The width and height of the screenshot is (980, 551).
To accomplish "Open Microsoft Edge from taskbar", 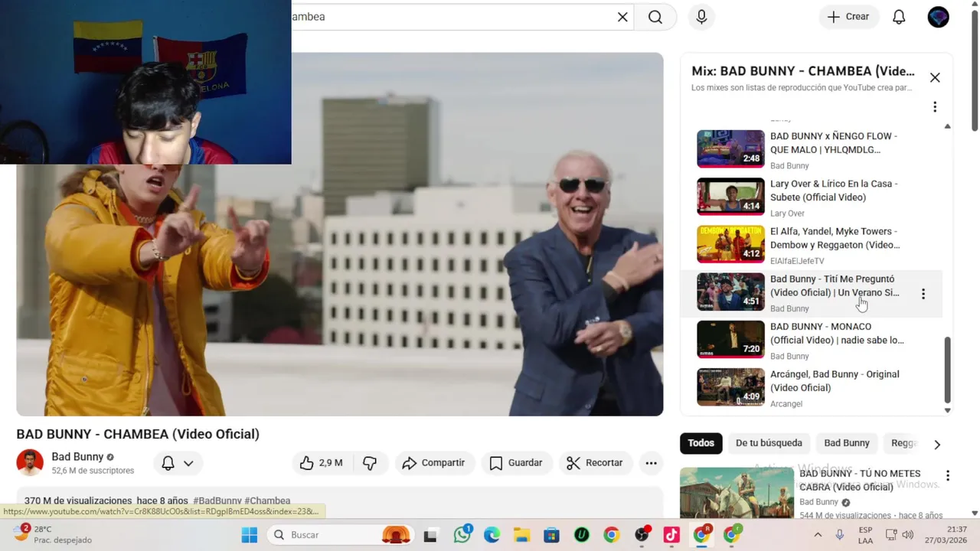I will pos(492,535).
